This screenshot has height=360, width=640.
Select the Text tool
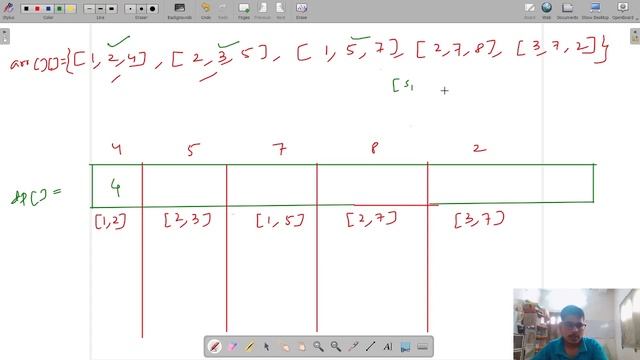(x=387, y=347)
